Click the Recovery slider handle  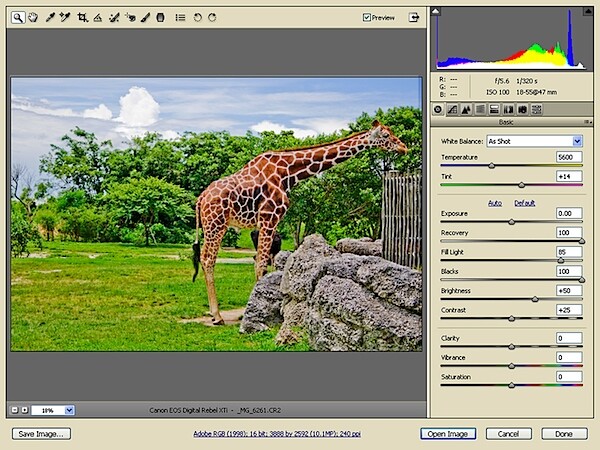[582, 241]
